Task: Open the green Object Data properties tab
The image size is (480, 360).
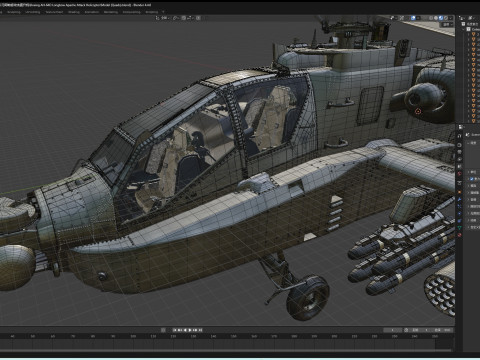Action: click(459, 228)
